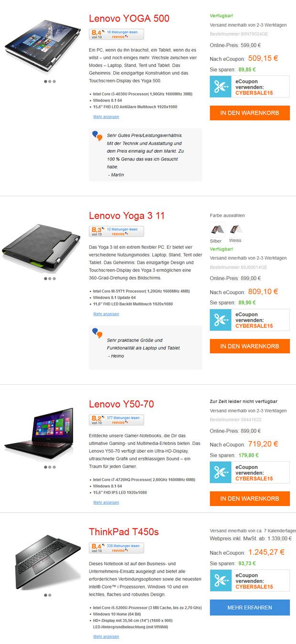Expand 'Mehr anzeigen' under Yoga 3 11 specs
This screenshot has height=644, width=296.
pyautogui.click(x=106, y=314)
